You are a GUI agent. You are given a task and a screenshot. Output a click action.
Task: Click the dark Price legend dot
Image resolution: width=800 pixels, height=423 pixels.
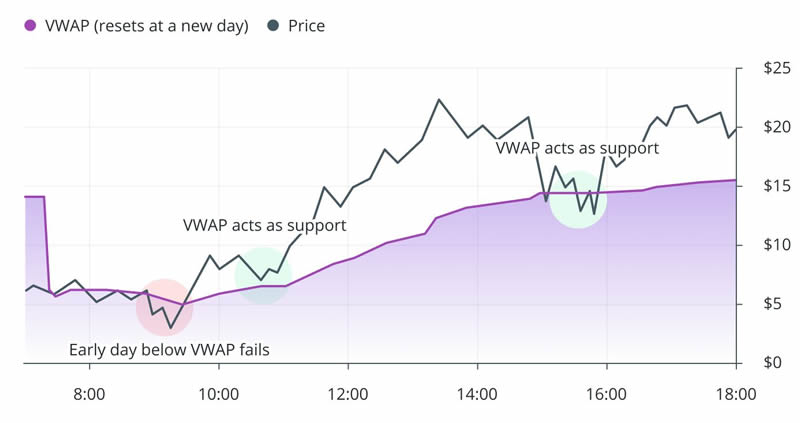point(274,26)
